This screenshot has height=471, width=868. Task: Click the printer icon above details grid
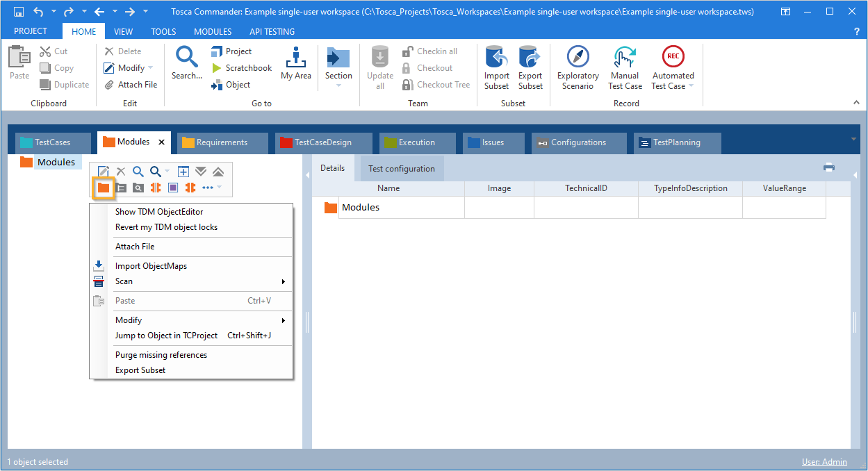828,167
